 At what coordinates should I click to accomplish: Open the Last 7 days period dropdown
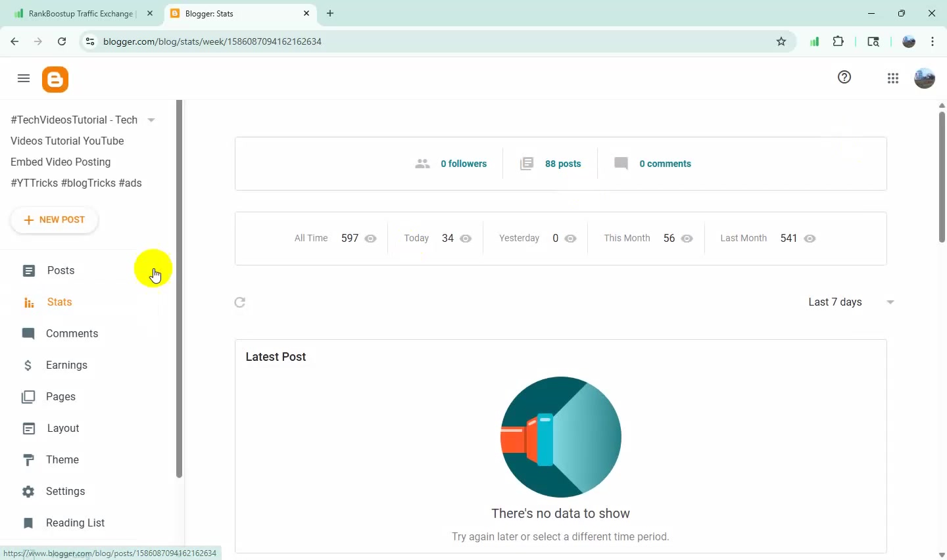coord(852,302)
